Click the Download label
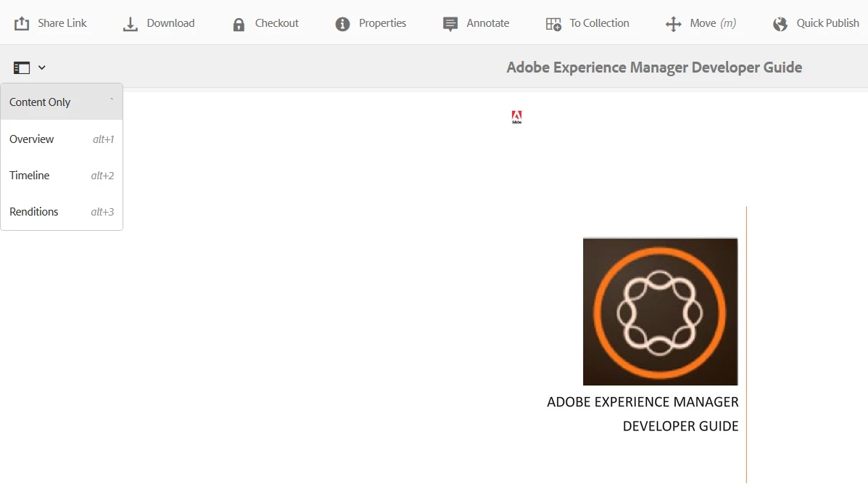This screenshot has width=868, height=500. 170,23
